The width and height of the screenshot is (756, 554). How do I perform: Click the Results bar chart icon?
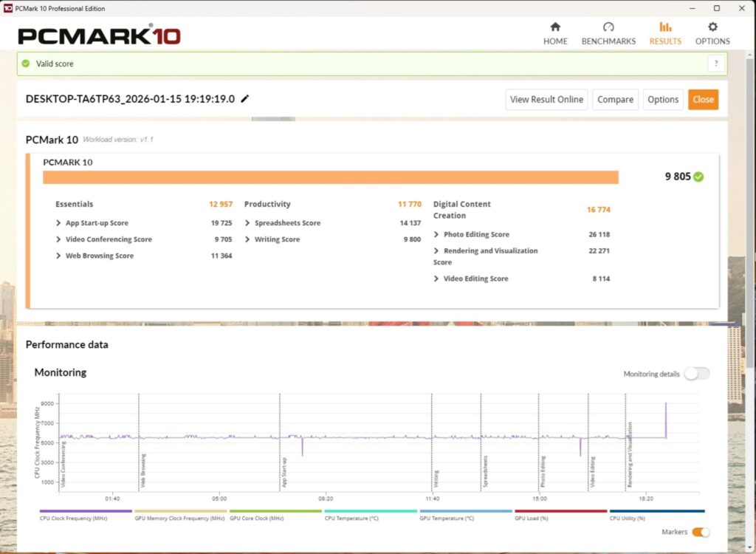(x=665, y=27)
